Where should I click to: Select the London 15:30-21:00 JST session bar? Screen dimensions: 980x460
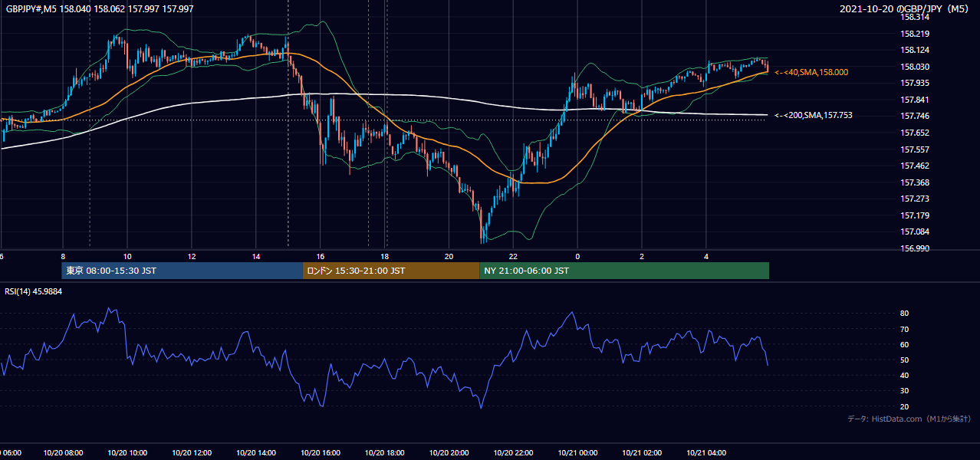click(x=391, y=271)
